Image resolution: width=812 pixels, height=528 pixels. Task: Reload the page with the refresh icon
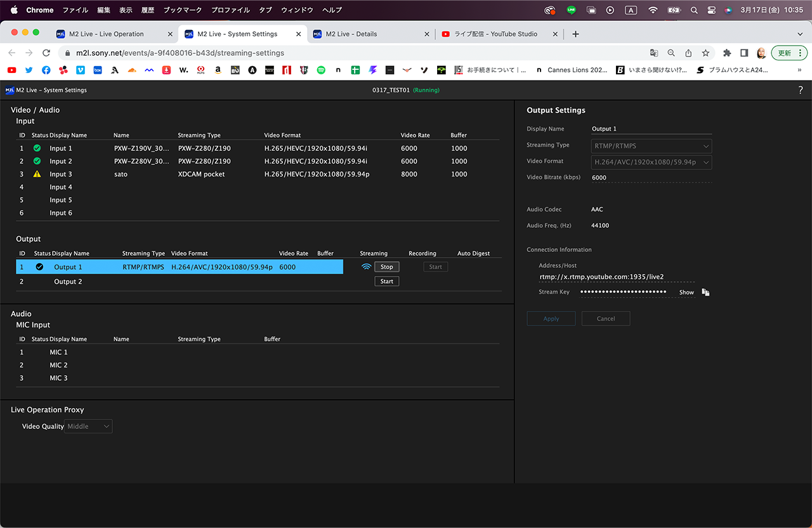pyautogui.click(x=46, y=53)
